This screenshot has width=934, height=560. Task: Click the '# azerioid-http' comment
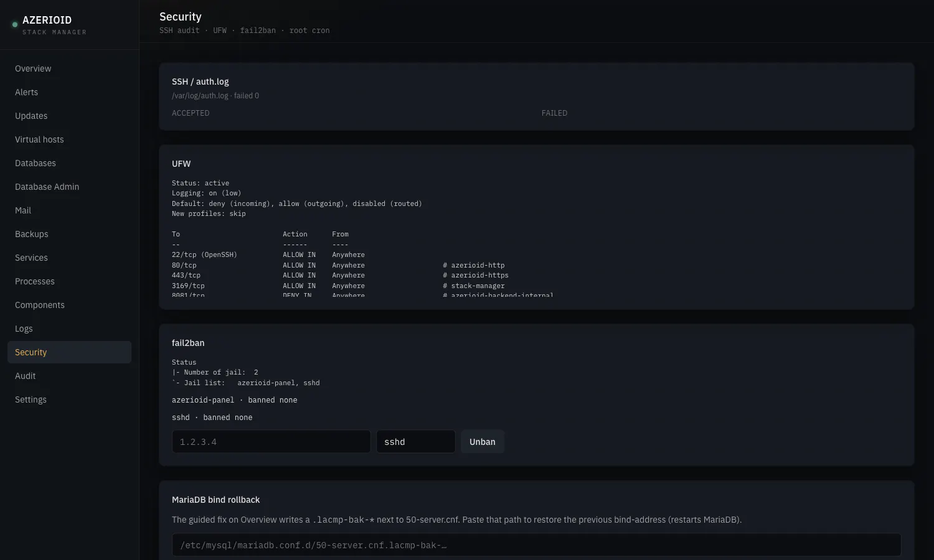pyautogui.click(x=474, y=265)
